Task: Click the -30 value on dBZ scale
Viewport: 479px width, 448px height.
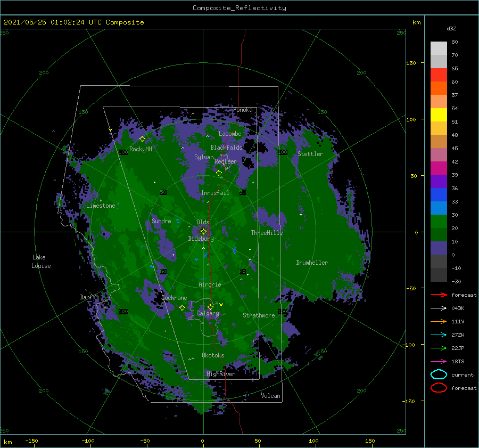Action: (456, 282)
